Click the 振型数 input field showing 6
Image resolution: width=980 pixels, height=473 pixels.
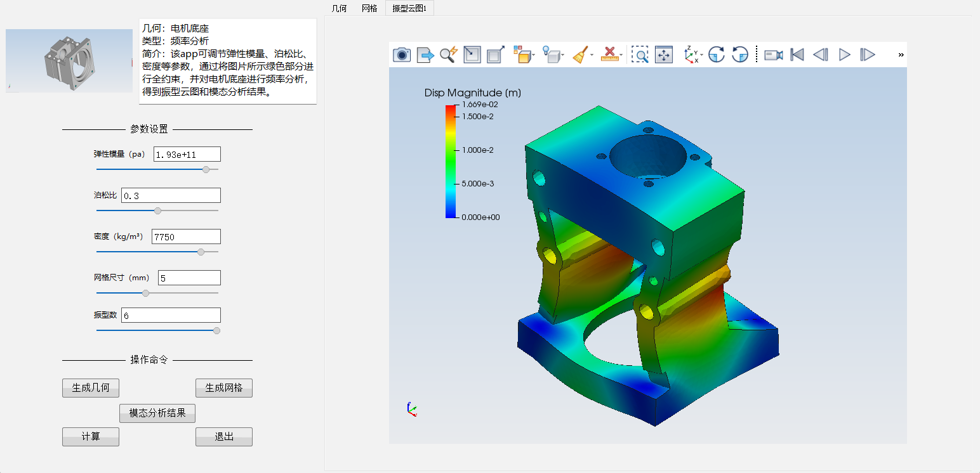[171, 315]
